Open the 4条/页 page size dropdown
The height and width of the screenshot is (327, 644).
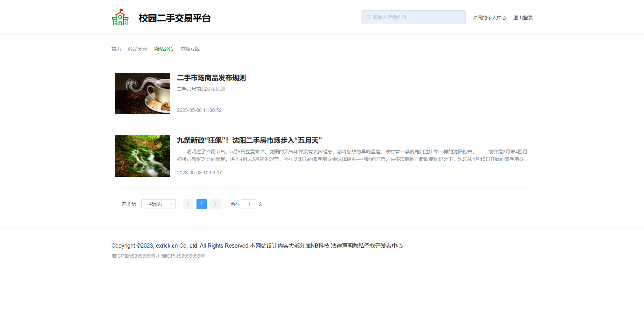pos(158,204)
